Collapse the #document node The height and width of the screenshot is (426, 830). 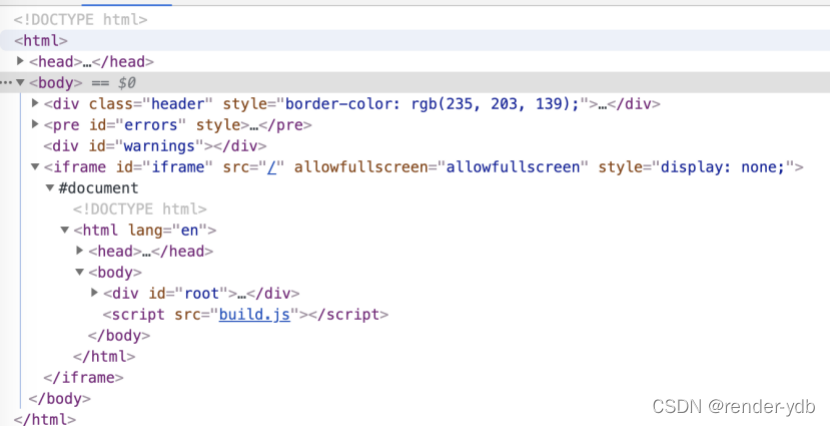coord(50,188)
